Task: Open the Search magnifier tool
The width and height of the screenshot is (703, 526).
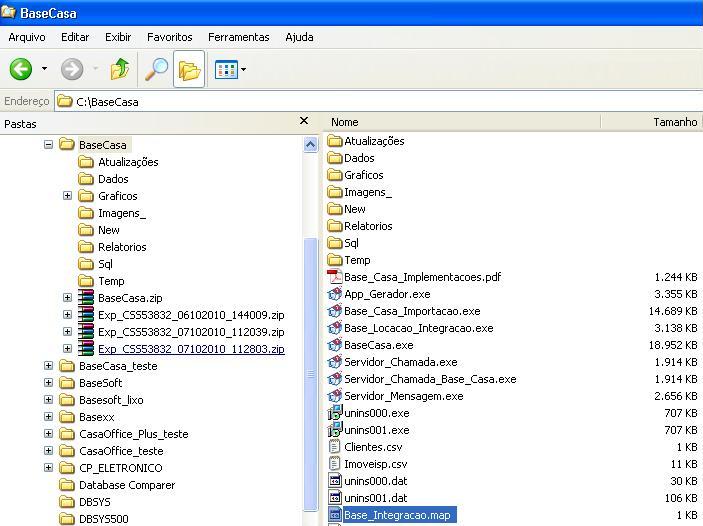Action: (156, 69)
